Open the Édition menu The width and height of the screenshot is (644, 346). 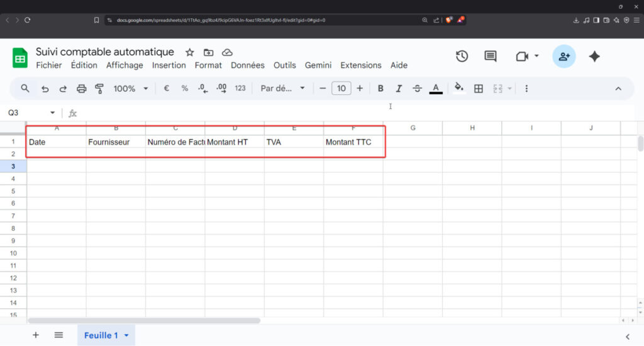tap(84, 65)
